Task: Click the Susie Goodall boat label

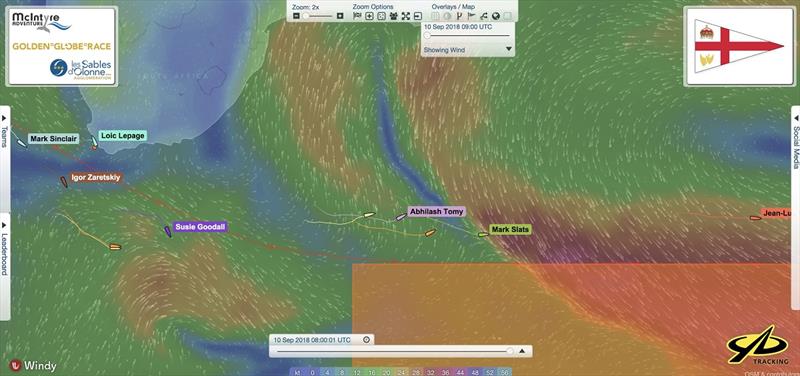Action: [199, 227]
